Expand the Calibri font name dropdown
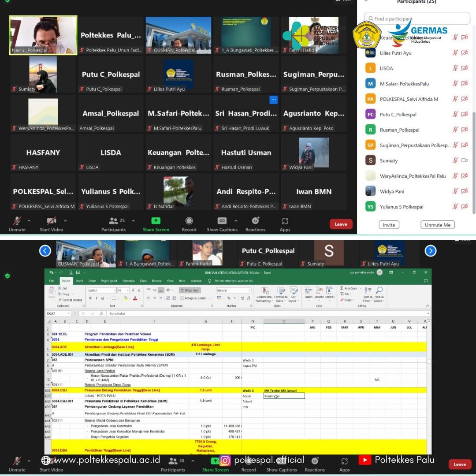 115,290
